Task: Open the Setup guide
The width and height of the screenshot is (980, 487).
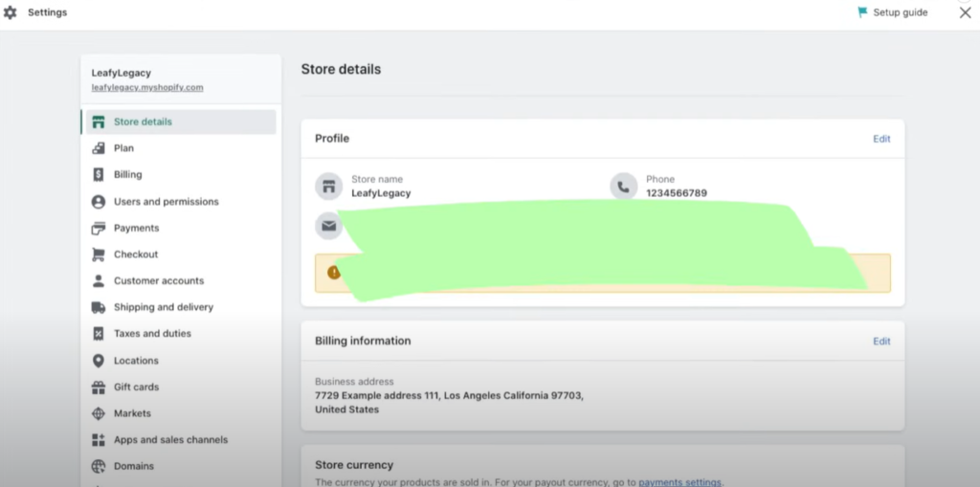Action: [893, 12]
